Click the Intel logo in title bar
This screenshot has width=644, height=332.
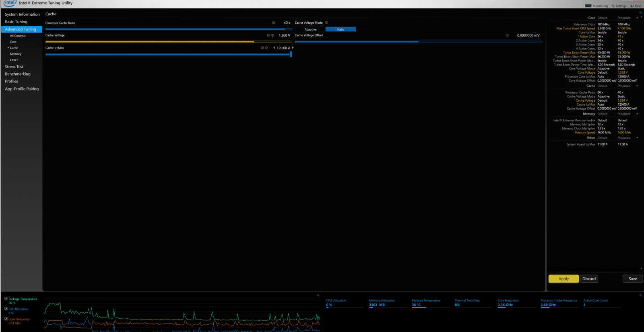[x=10, y=3]
